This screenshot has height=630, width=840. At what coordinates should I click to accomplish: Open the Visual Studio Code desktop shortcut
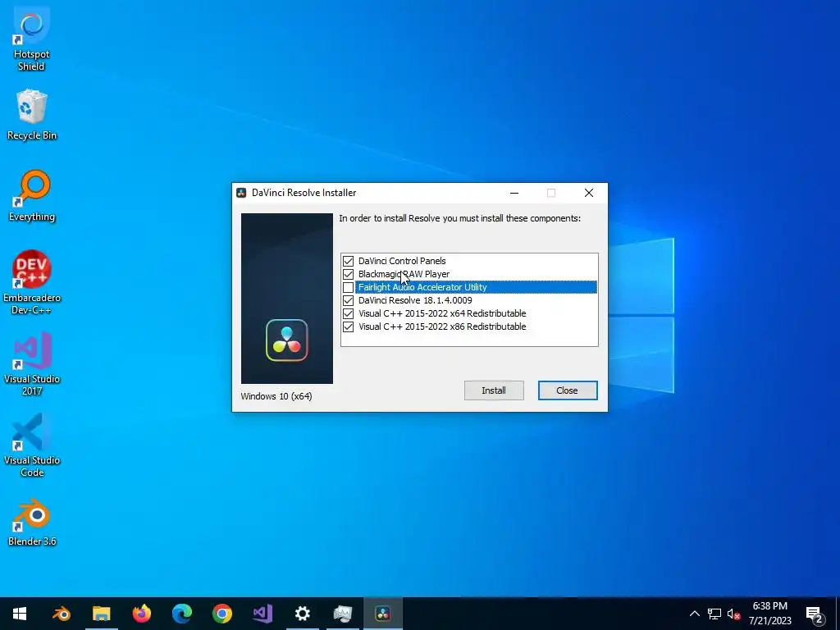[x=32, y=445]
